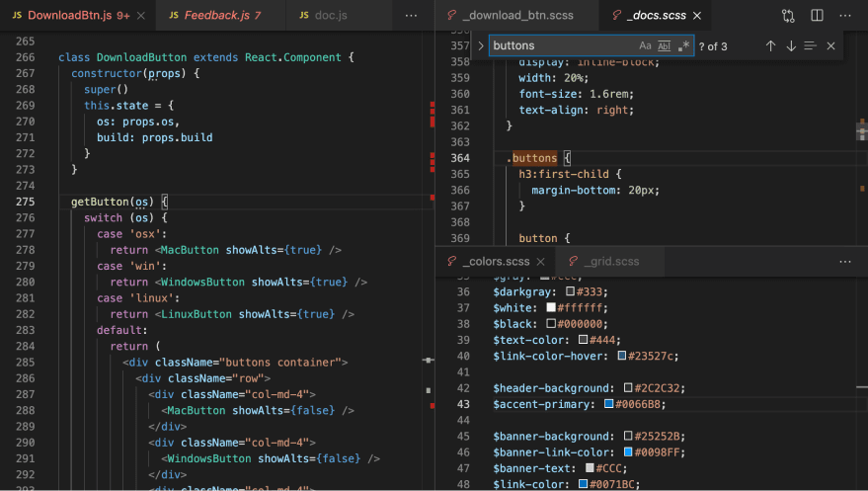Open the _grid.scss tab
Viewport: 868px width, 491px height.
tap(610, 262)
